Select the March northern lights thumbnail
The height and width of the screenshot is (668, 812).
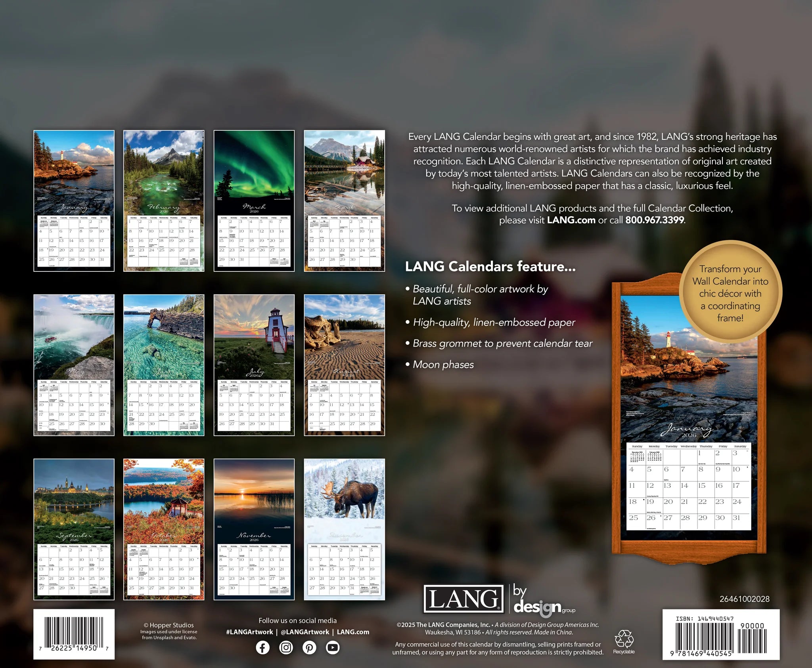pyautogui.click(x=254, y=200)
